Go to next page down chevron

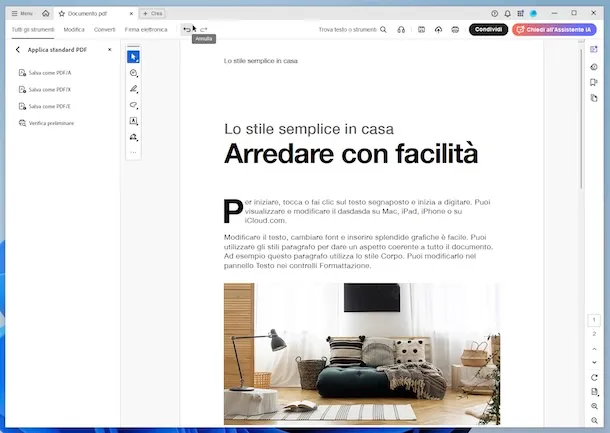[x=594, y=362]
